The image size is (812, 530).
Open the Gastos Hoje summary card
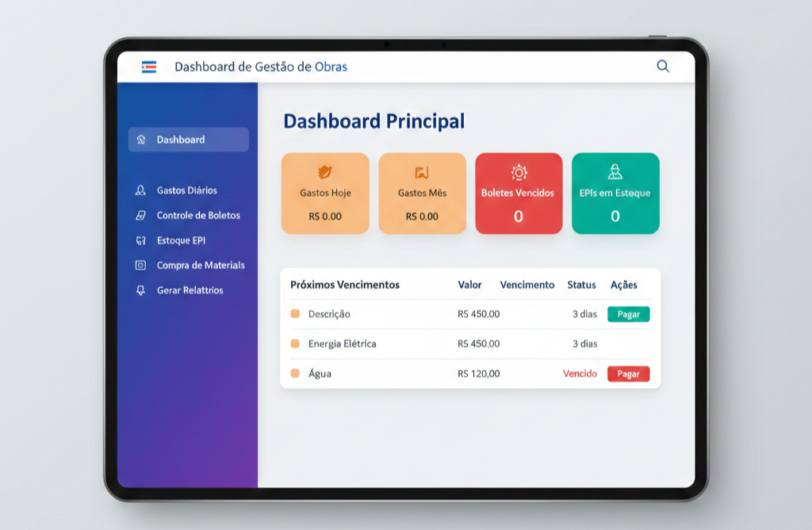[x=325, y=194]
